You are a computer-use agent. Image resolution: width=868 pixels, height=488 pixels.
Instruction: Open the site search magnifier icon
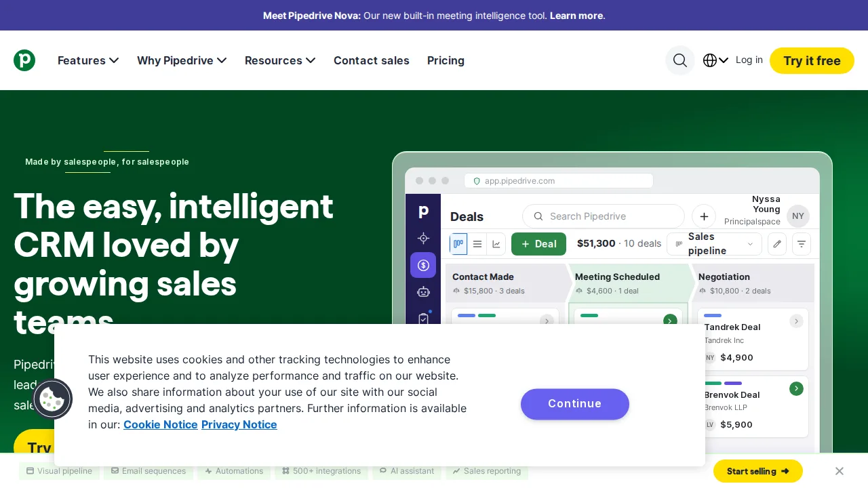(x=680, y=60)
